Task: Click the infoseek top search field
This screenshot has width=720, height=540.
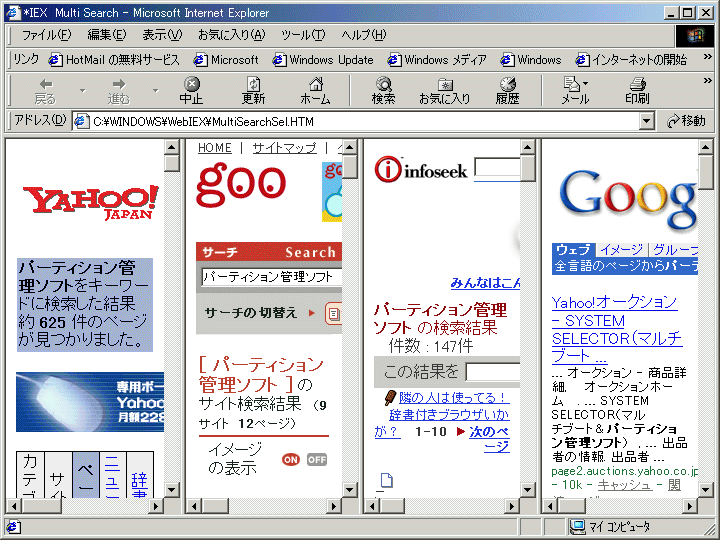Action: [497, 167]
